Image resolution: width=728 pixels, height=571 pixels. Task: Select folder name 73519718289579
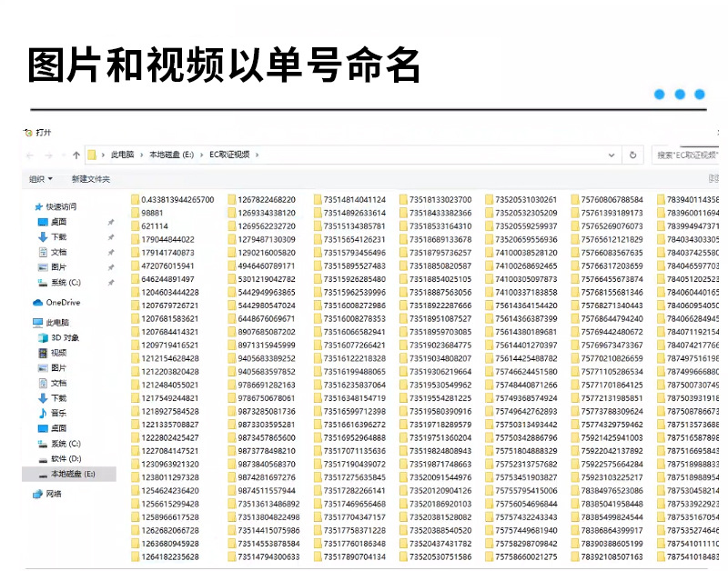pos(440,425)
